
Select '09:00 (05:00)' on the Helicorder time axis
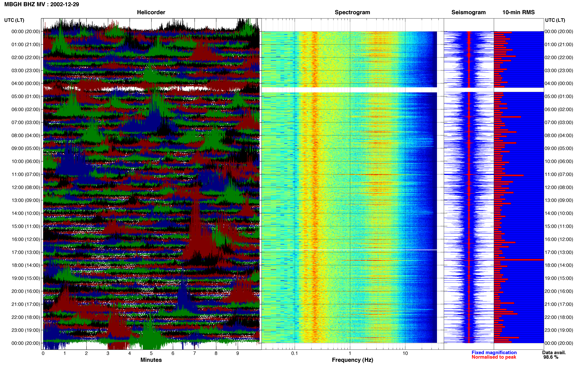26,148
